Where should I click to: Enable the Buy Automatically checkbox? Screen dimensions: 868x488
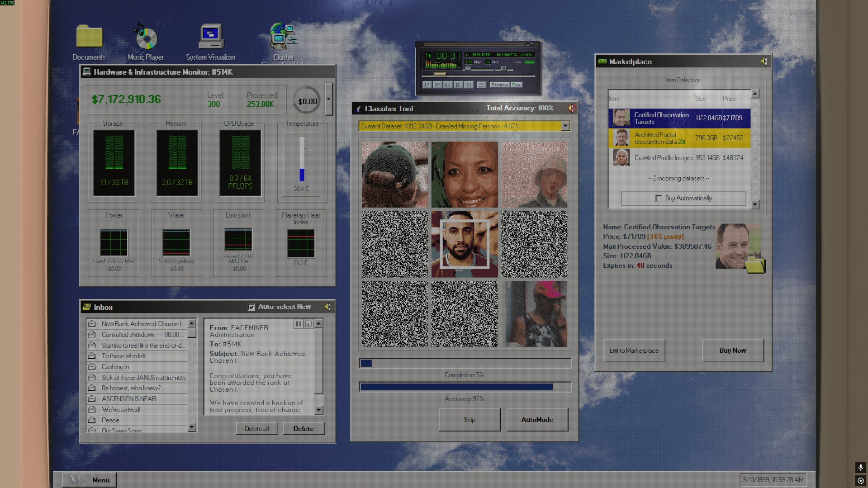coord(659,198)
